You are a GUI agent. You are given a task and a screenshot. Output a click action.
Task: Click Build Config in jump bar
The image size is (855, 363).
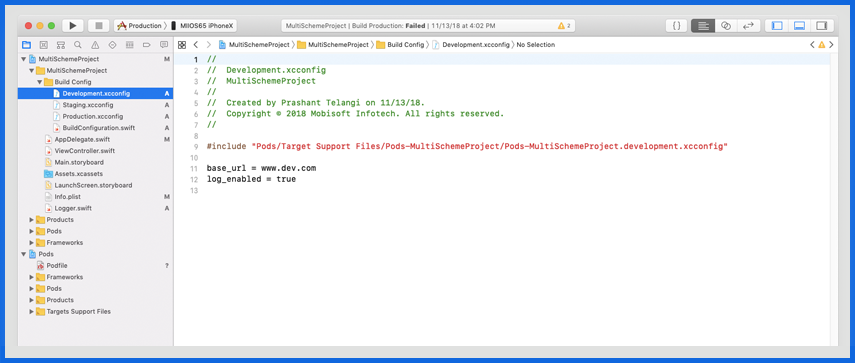tap(400, 45)
